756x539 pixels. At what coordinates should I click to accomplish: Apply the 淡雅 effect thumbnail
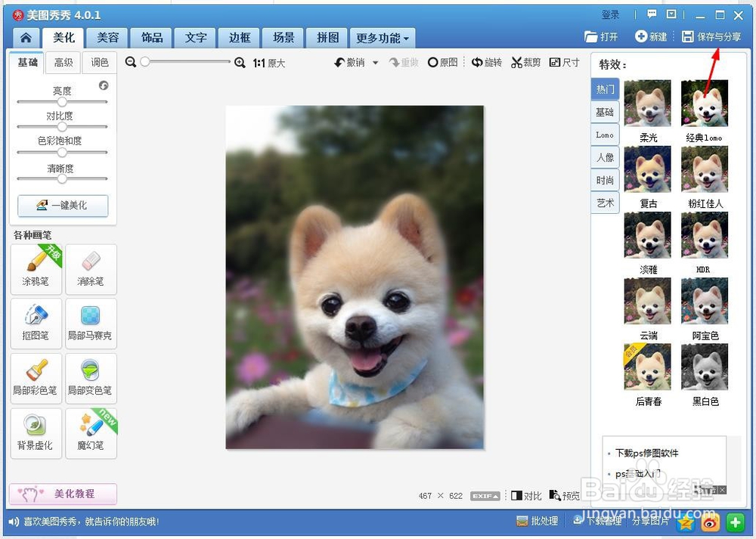648,235
